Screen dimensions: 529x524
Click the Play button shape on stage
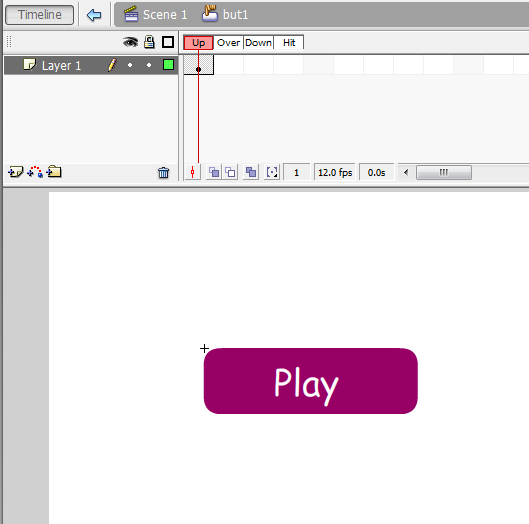tap(310, 381)
